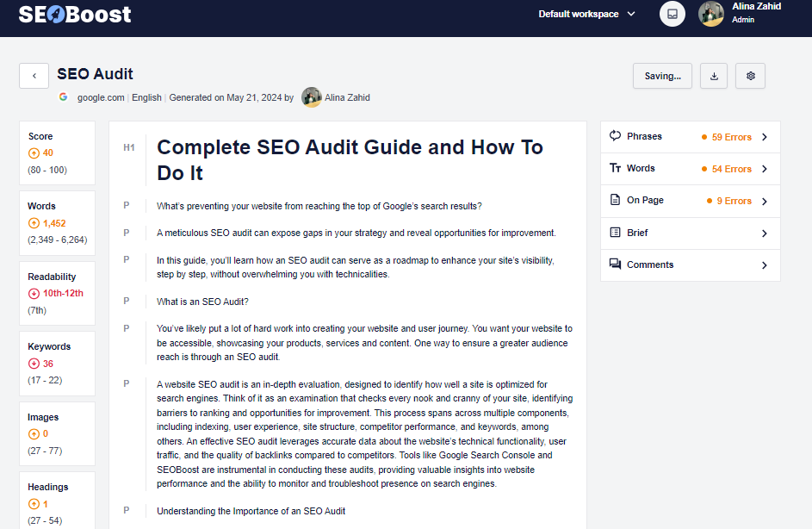Screen dimensions: 812x529
Task: Expand Brief using its chevron
Action: 765,233
